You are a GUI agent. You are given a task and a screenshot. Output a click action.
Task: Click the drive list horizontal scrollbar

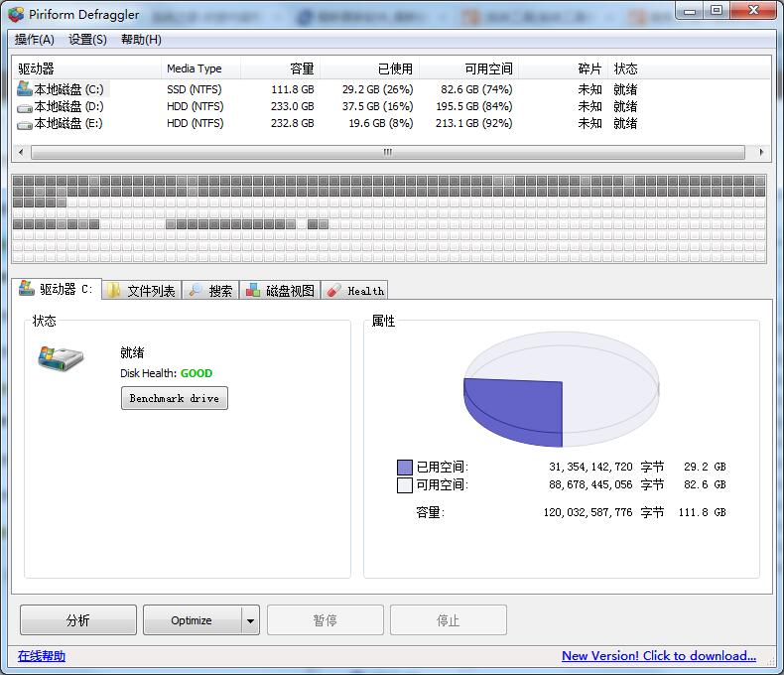tap(387, 153)
